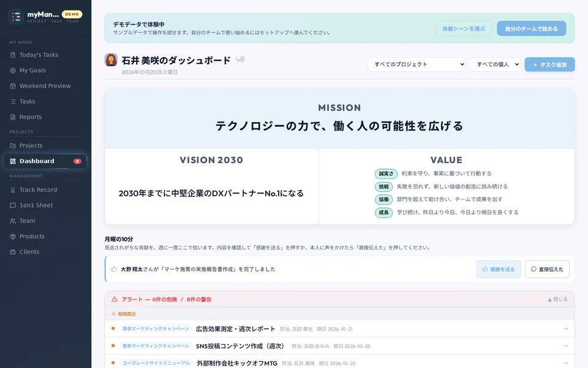Screen dimensions: 588x368
Task: Click コーポレートサイトリニューアル project tag
Action: [156, 363]
